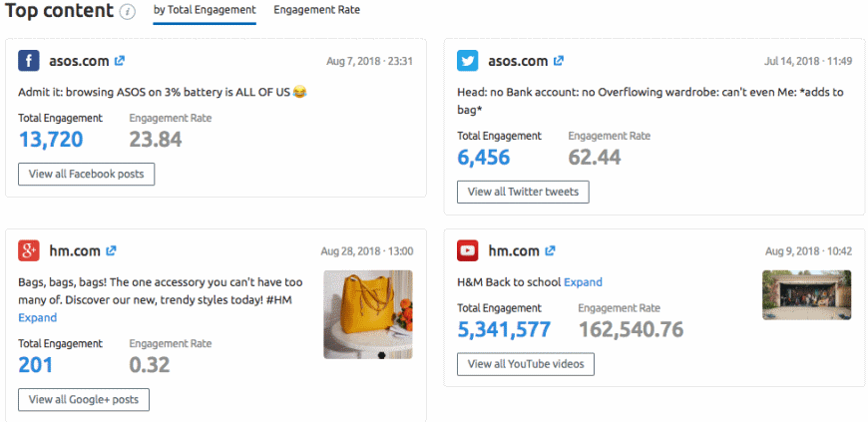Click the 5,341,577 total engagement value
This screenshot has width=868, height=422.
[504, 329]
